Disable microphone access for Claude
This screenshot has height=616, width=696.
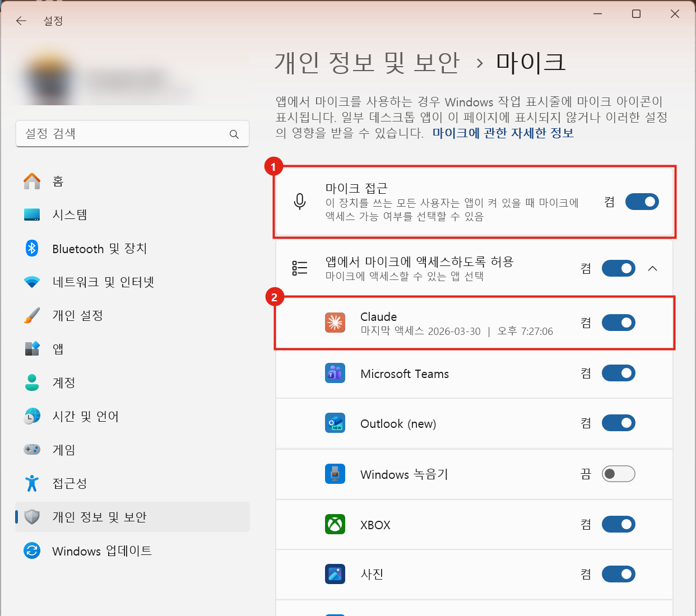tap(619, 323)
